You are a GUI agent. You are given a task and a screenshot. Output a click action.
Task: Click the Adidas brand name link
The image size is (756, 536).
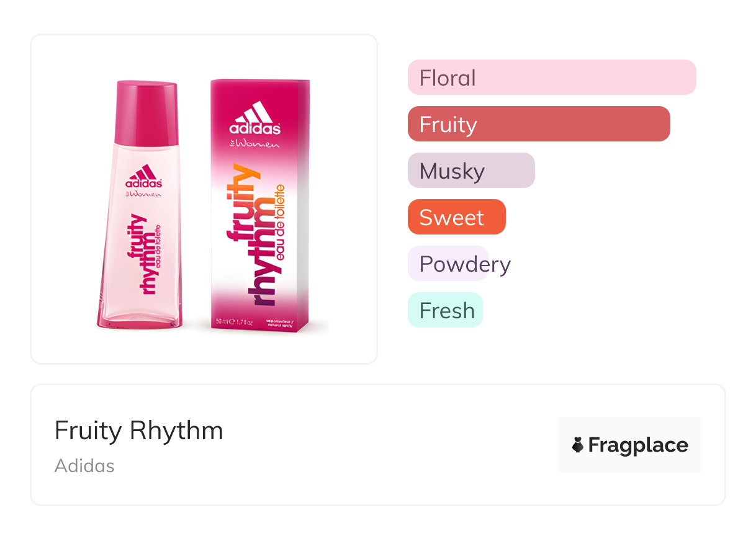point(84,466)
